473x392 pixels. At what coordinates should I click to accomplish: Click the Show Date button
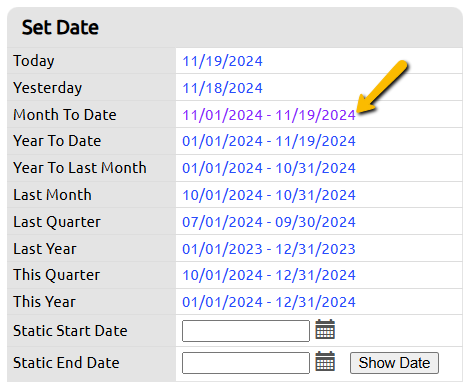pos(394,363)
